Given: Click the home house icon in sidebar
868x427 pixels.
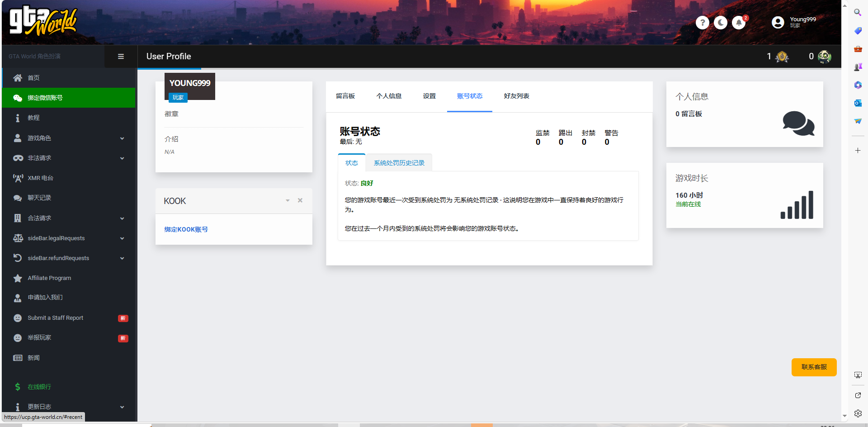Looking at the screenshot, I should pyautogui.click(x=18, y=78).
